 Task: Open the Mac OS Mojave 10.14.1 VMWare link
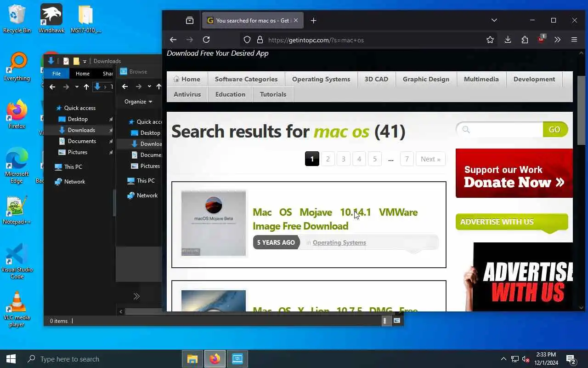335,219
